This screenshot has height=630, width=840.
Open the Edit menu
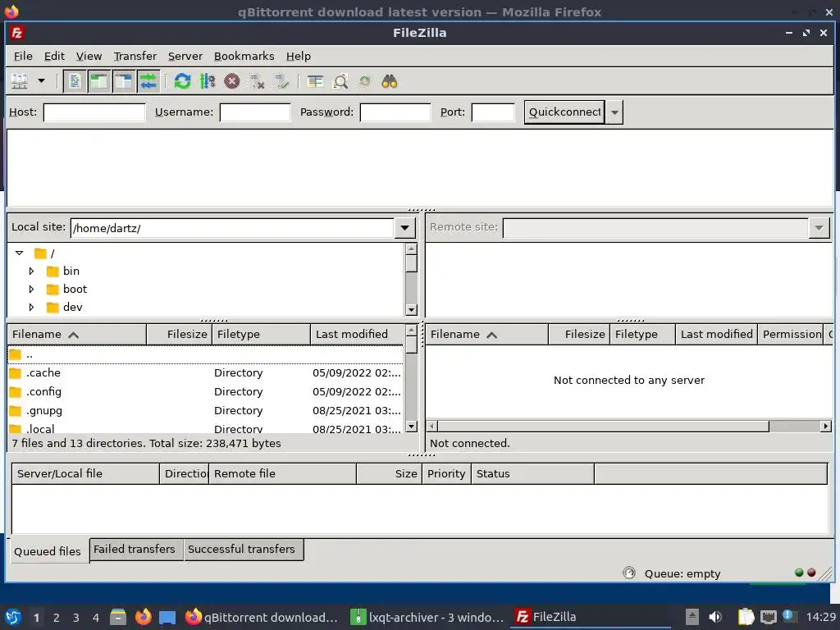(x=54, y=57)
